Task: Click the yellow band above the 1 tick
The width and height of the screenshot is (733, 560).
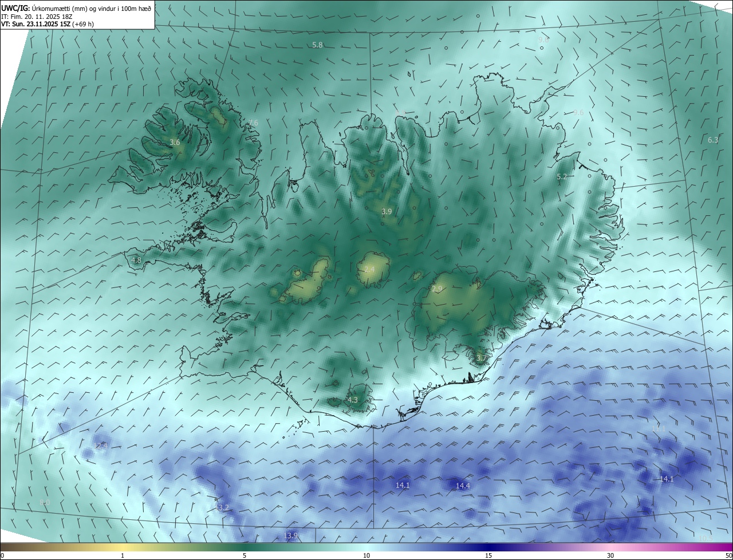Action: click(123, 547)
